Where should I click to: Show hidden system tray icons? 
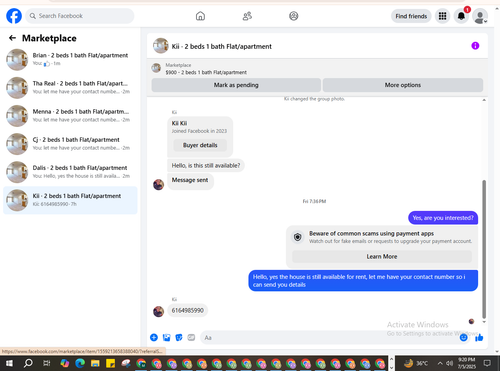pyautogui.click(x=440, y=363)
